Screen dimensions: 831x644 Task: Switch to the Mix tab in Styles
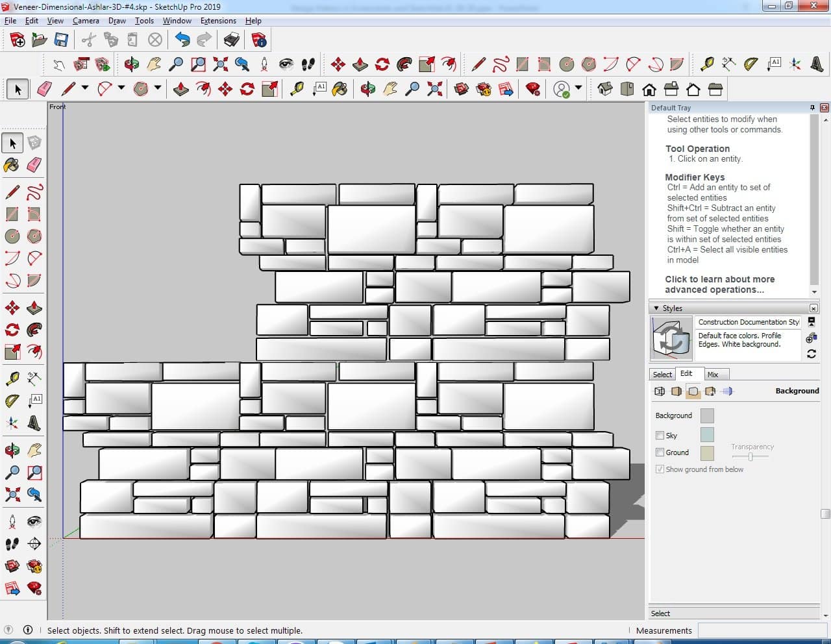713,375
